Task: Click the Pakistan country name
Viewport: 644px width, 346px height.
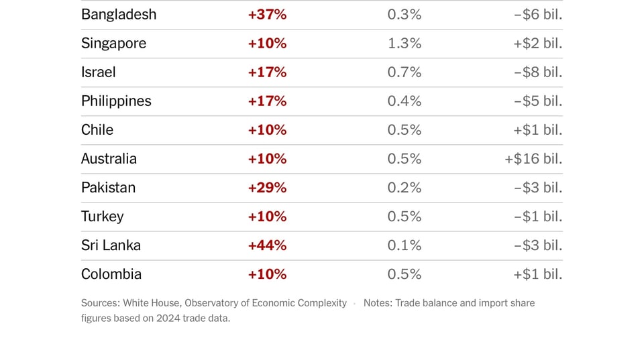Action: tap(108, 188)
